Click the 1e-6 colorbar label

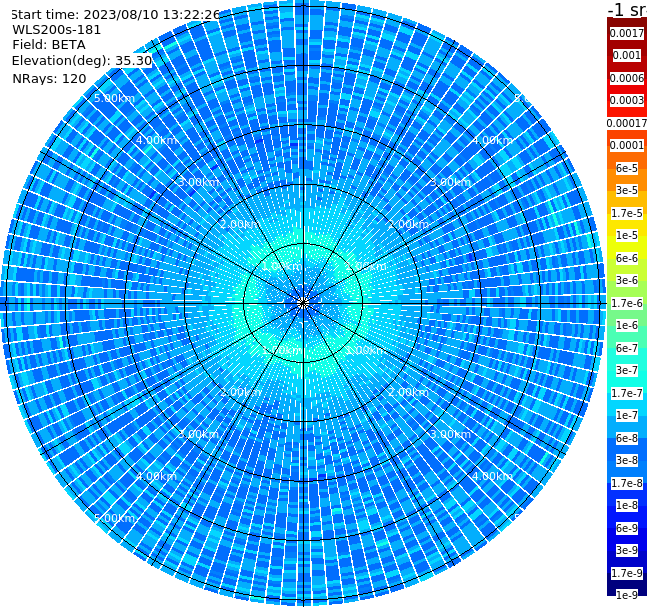[x=627, y=325]
